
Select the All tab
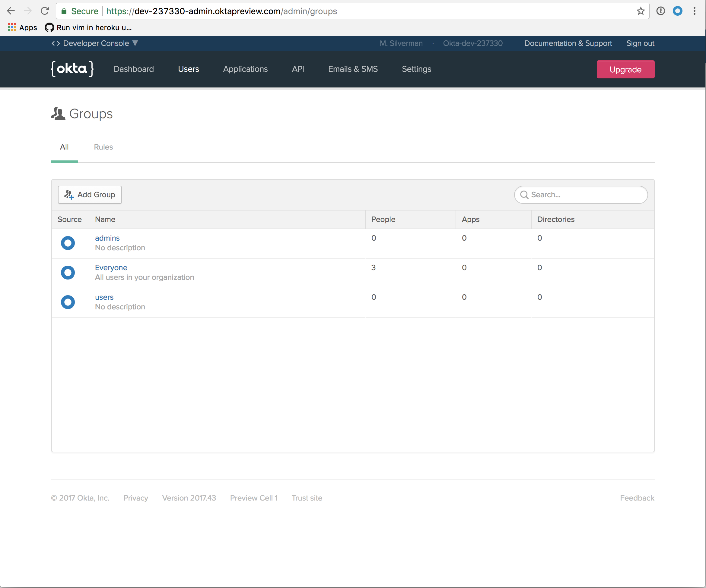click(64, 147)
